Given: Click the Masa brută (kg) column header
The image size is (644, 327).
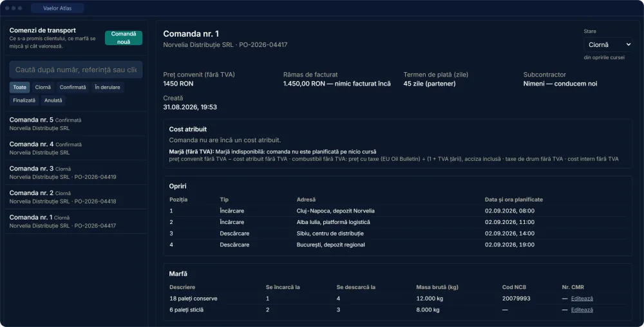Looking at the screenshot, I should coord(437,287).
